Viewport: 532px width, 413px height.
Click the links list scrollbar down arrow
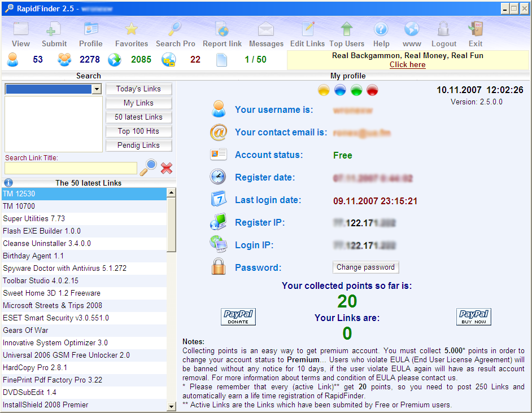click(x=171, y=406)
